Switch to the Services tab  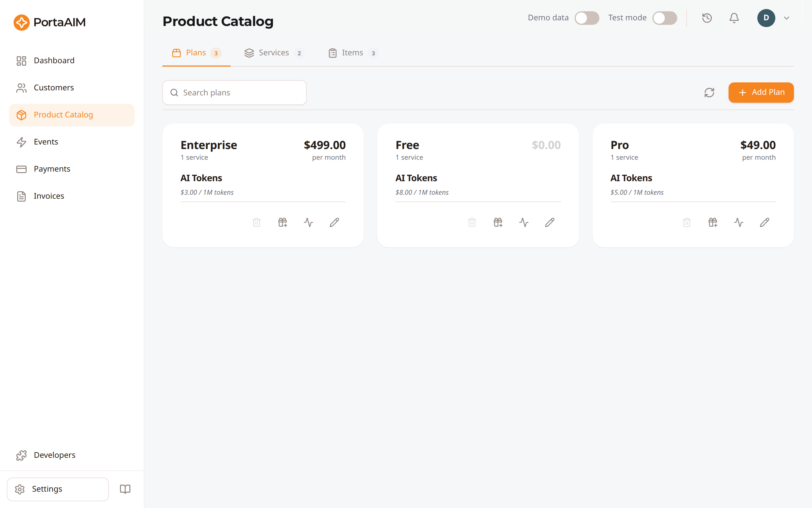274,53
